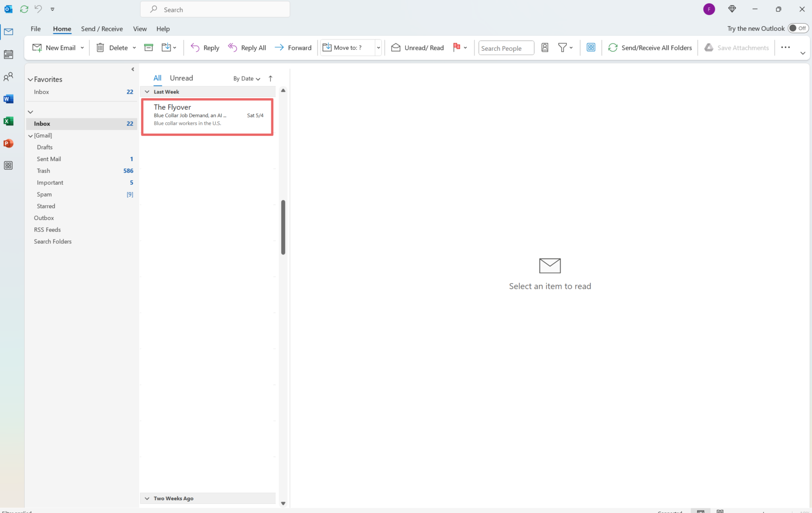812x513 pixels.
Task: Collapse the Favorites section
Action: (30, 80)
